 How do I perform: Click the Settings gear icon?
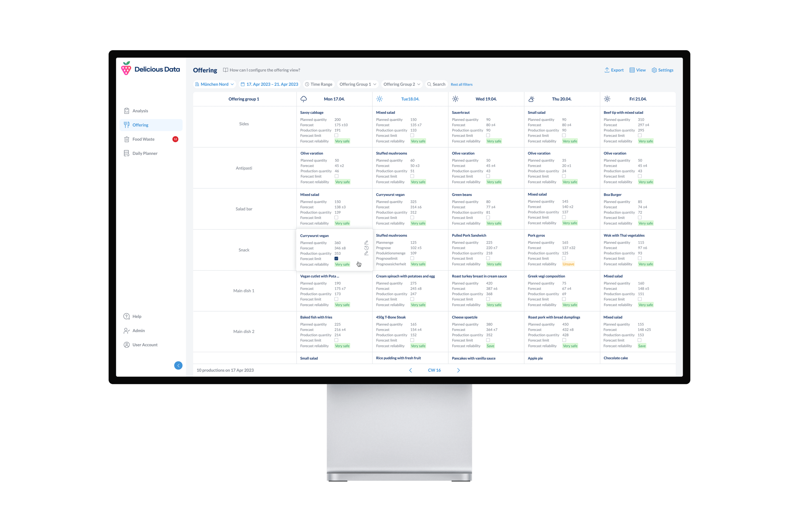coord(654,70)
